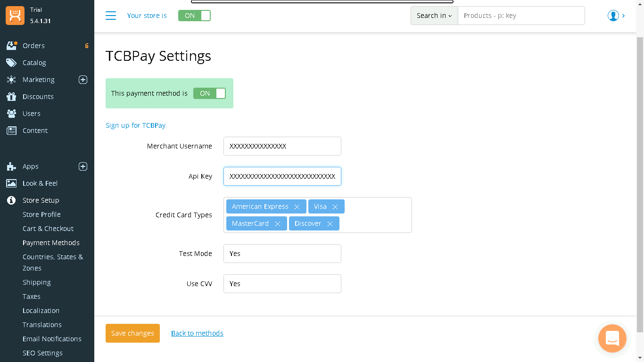This screenshot has width=644, height=362.
Task: Click the Users icon in sidebar
Action: [11, 114]
